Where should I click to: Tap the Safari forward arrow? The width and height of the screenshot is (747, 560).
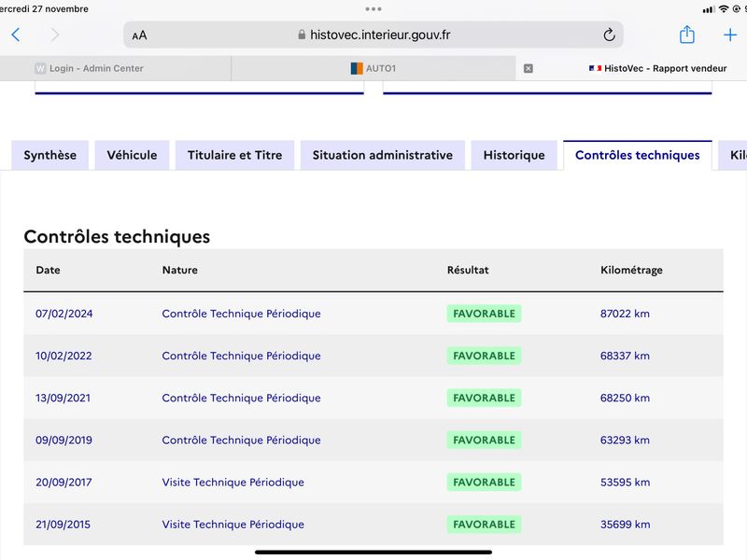tap(55, 35)
